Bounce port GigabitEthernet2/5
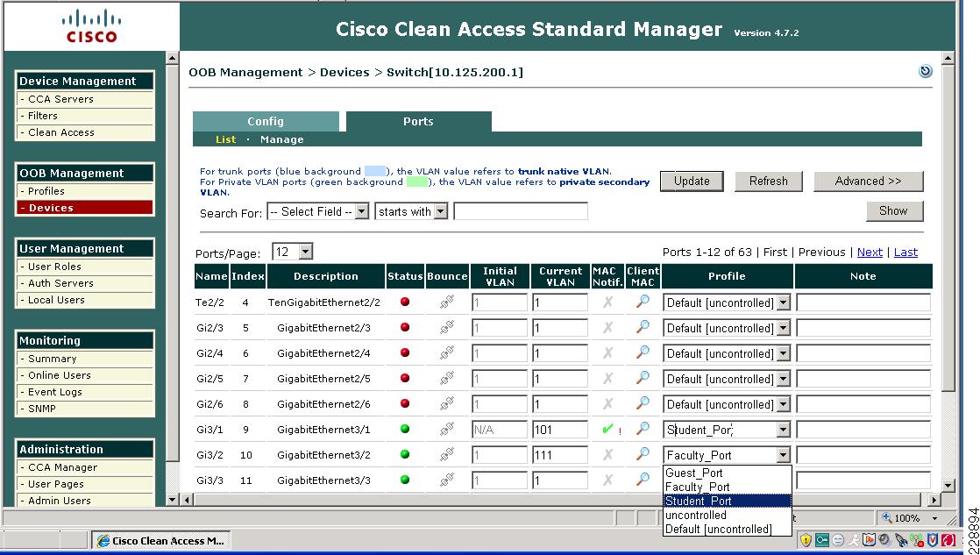The image size is (980, 555). pos(447,379)
